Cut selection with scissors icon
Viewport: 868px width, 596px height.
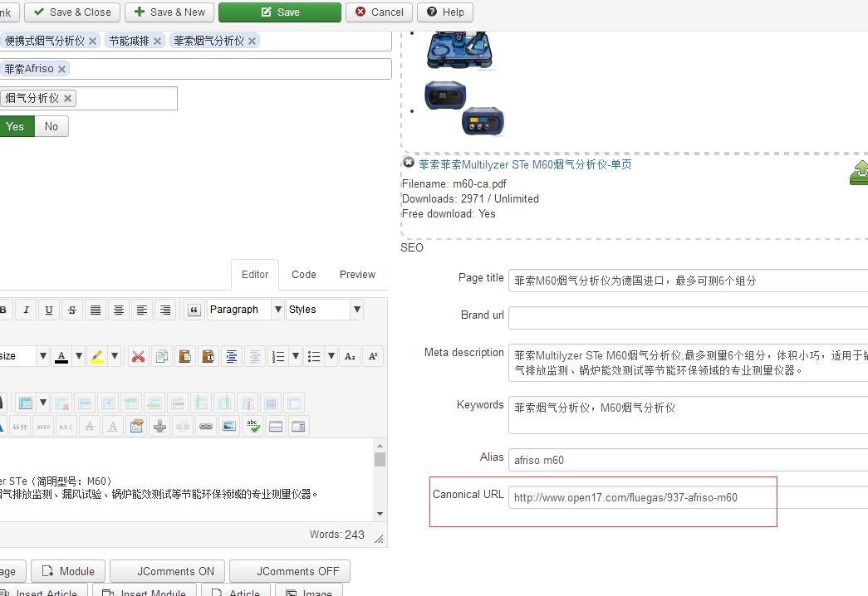pos(139,356)
